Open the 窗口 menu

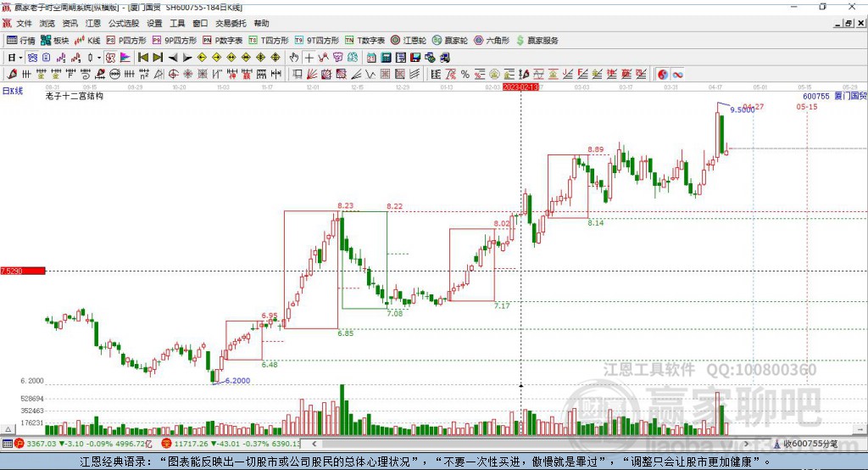pyautogui.click(x=200, y=23)
